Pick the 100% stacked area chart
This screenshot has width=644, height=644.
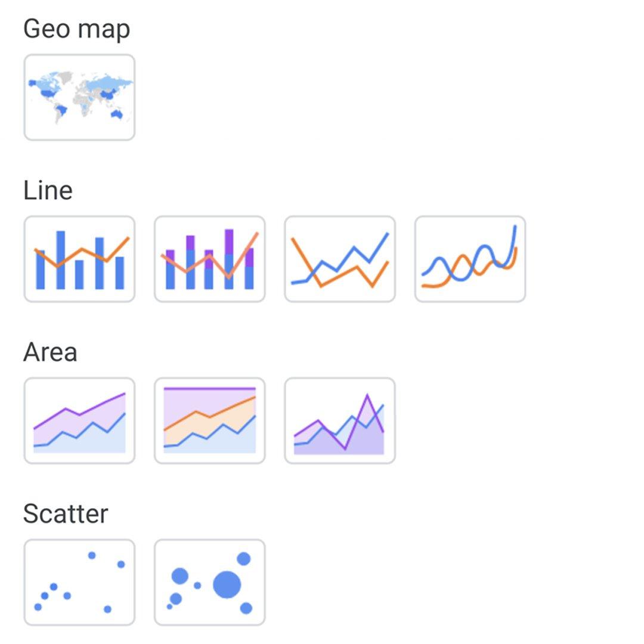click(209, 420)
